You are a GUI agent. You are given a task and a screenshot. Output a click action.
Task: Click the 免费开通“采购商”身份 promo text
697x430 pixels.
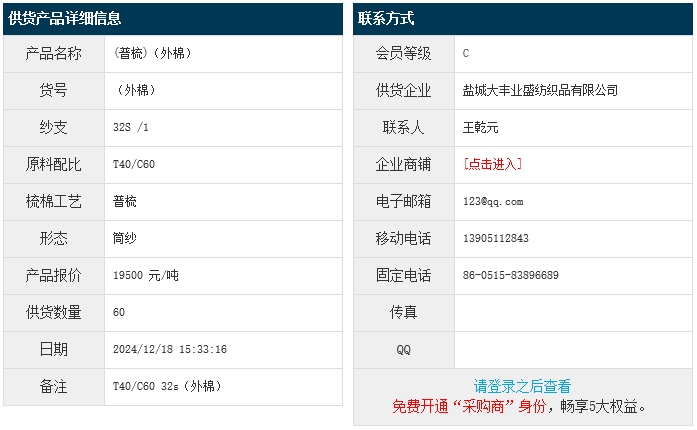coord(468,407)
